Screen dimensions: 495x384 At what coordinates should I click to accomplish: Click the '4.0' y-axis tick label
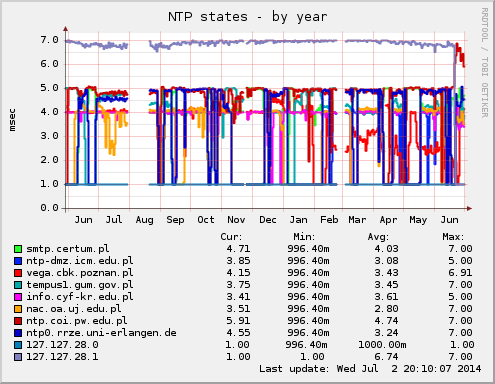click(x=49, y=112)
